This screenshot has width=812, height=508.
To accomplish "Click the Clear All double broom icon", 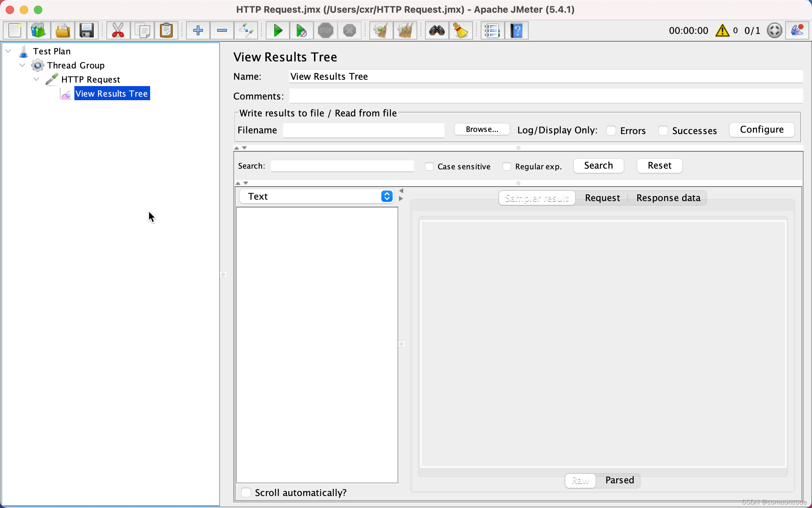I will [x=405, y=30].
